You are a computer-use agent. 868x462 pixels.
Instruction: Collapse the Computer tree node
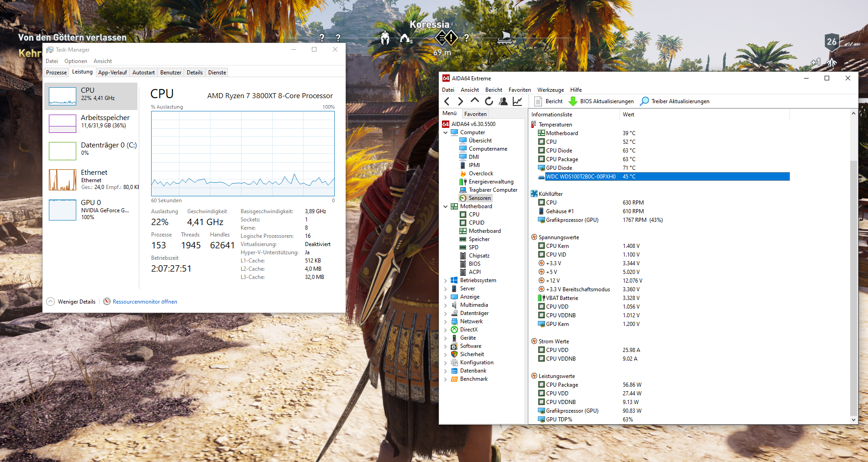[446, 132]
